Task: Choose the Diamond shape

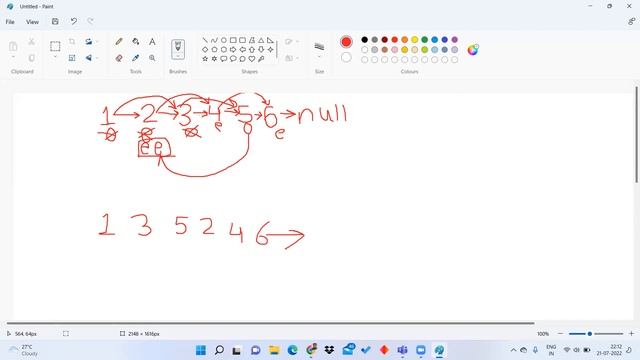Action: [205, 49]
